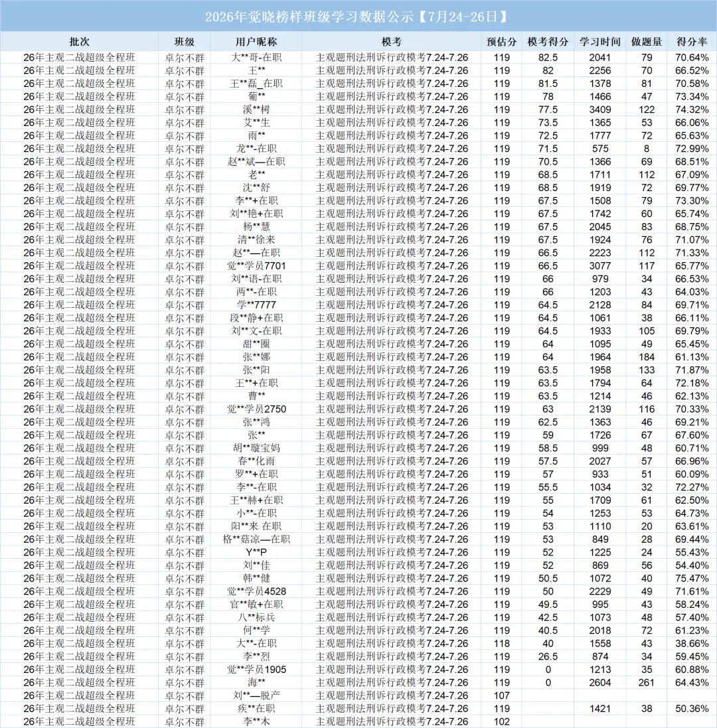
Task: Select nickname cell "溪**树"
Action: click(256, 109)
